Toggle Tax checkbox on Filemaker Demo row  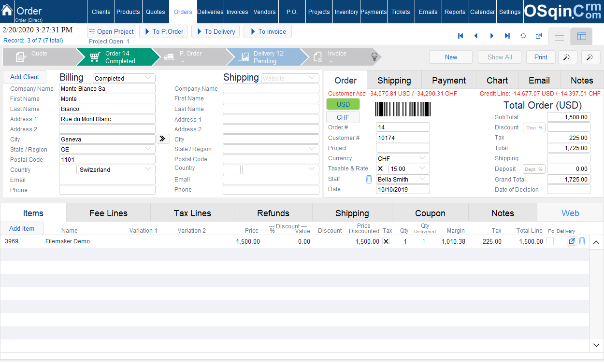386,241
